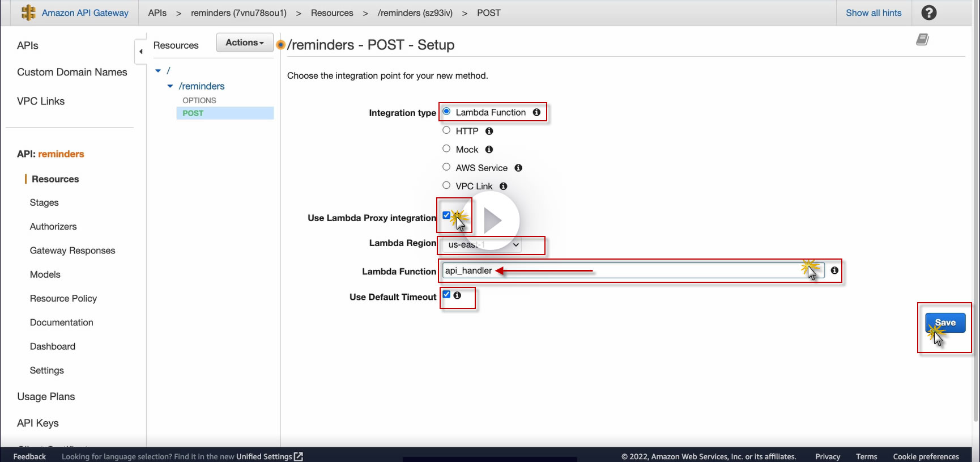This screenshot has height=462, width=980.
Task: Click the Lambda Function text input field
Action: pyautogui.click(x=633, y=270)
